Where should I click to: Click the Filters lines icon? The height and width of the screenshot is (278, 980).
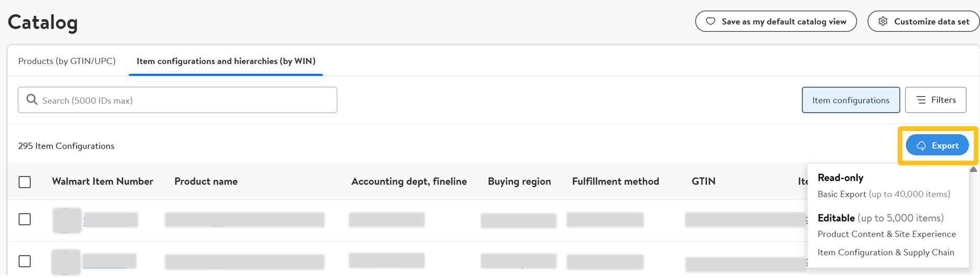click(x=921, y=100)
